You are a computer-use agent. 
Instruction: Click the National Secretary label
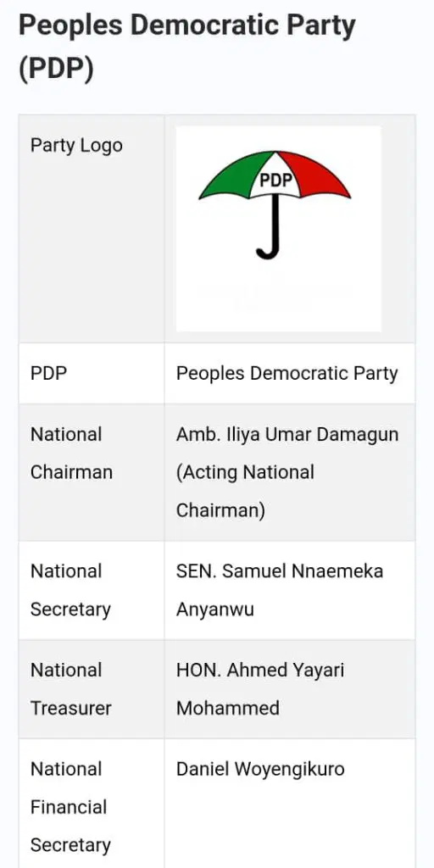(x=71, y=590)
